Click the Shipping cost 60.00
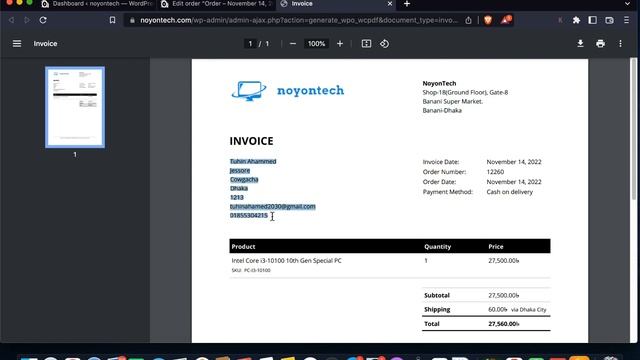 point(498,309)
